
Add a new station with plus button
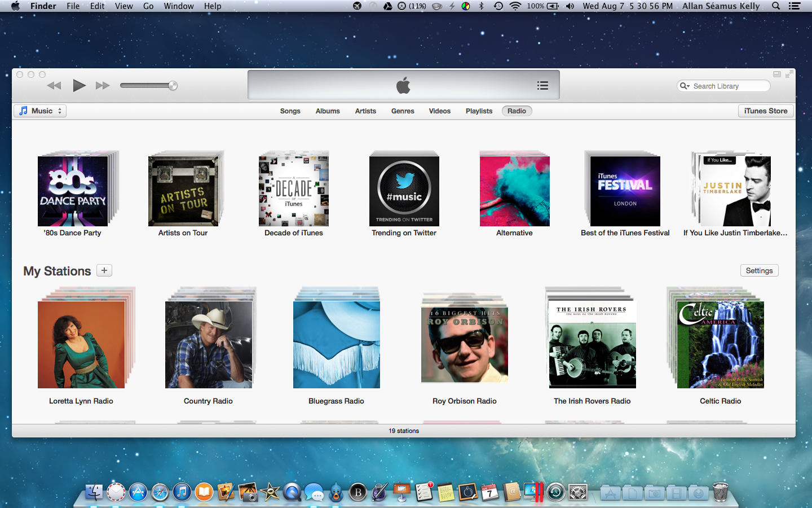(x=104, y=270)
